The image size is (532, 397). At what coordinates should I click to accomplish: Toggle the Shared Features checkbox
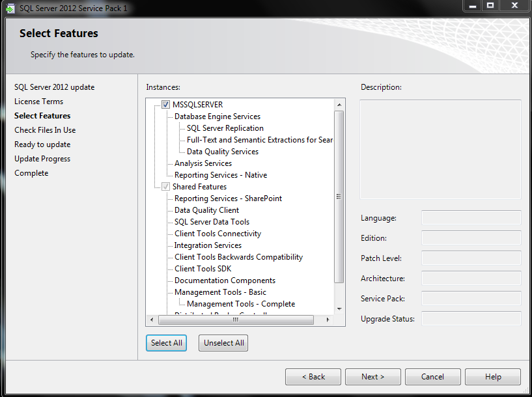click(x=165, y=187)
